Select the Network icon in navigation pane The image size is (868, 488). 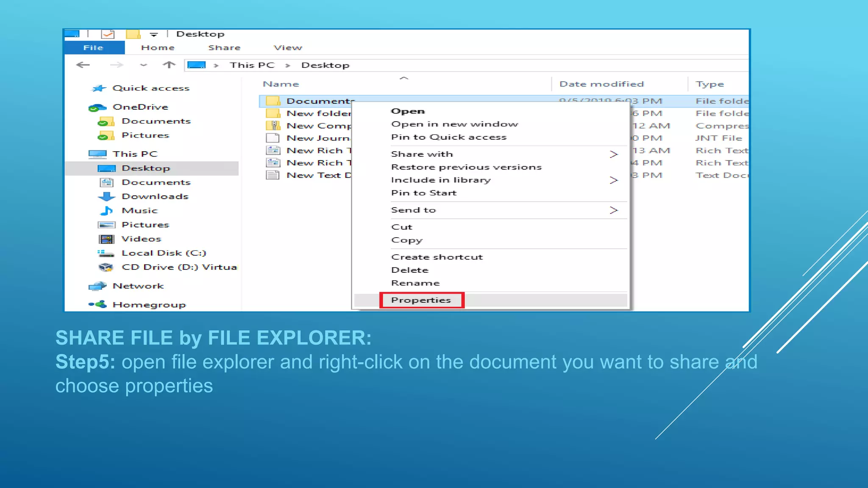tap(98, 286)
